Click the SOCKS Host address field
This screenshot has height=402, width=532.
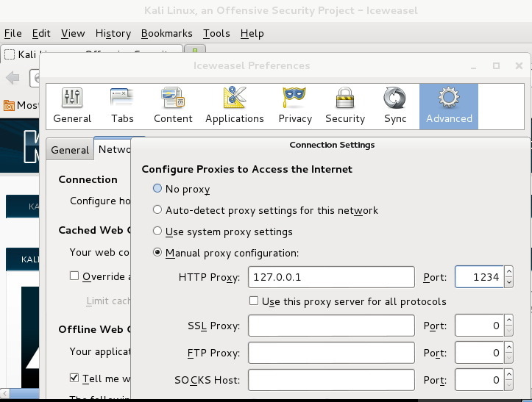(331, 380)
